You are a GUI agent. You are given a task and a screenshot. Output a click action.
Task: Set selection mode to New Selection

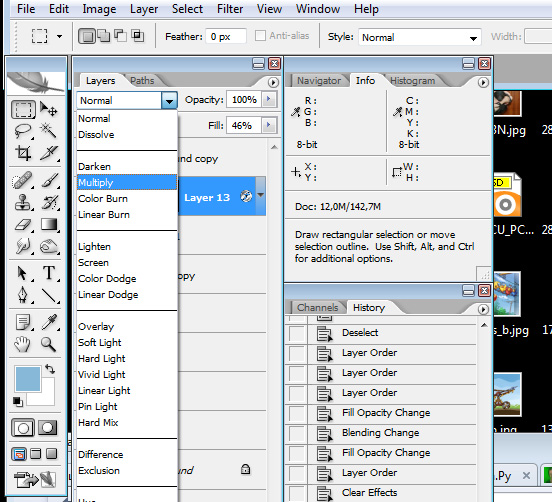coord(87,36)
